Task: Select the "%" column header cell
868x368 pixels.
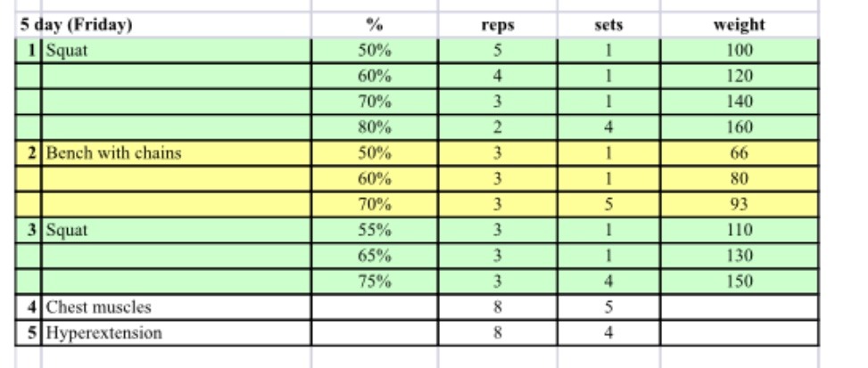Action: [x=374, y=25]
